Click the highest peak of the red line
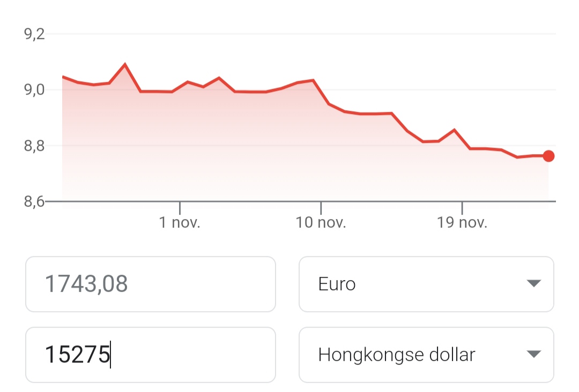This screenshot has height=392, width=579. pos(125,65)
